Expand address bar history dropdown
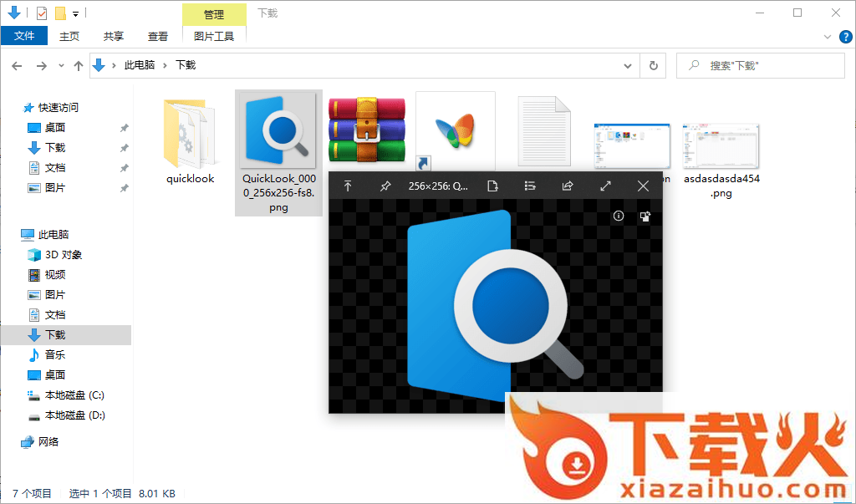Screen dimensions: 856x504 click(628, 65)
